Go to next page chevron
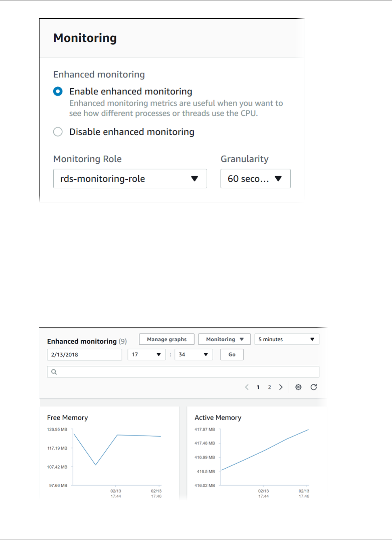Image resolution: width=392 pixels, height=540 pixels. click(x=281, y=387)
